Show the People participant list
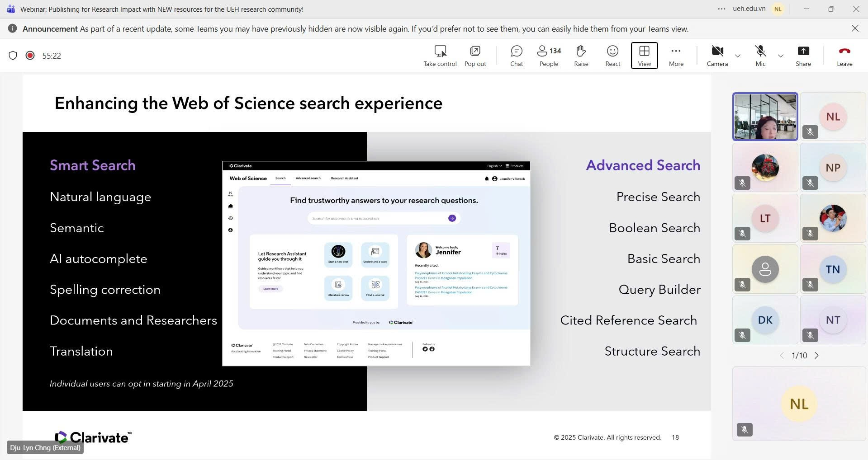The width and height of the screenshot is (868, 460). point(549,56)
